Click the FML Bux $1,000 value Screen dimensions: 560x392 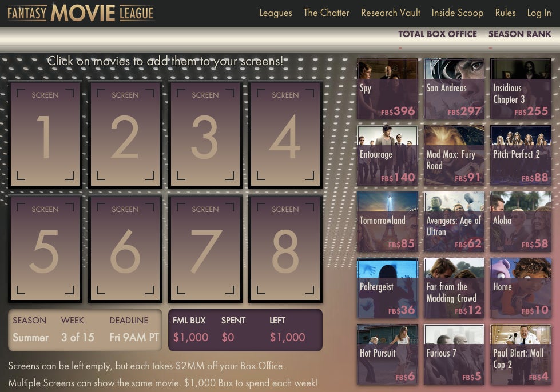(190, 337)
